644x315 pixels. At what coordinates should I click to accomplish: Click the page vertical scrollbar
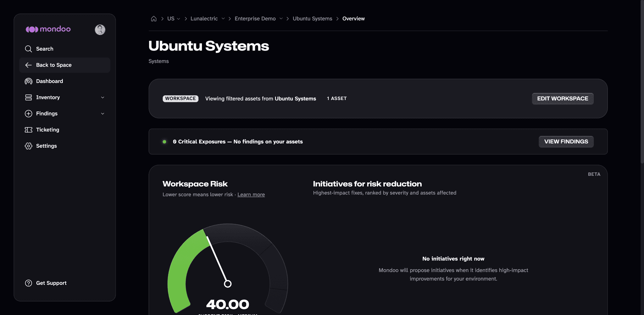tap(642, 82)
